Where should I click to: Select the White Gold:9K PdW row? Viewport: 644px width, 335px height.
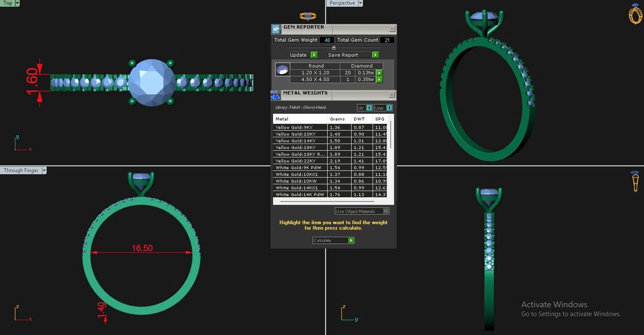click(330, 167)
